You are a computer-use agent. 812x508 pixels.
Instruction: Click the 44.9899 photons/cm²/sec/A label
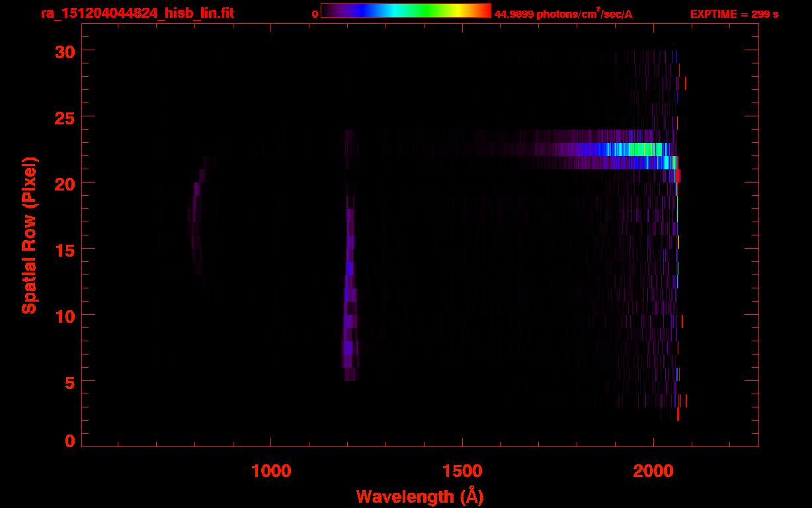pos(563,14)
